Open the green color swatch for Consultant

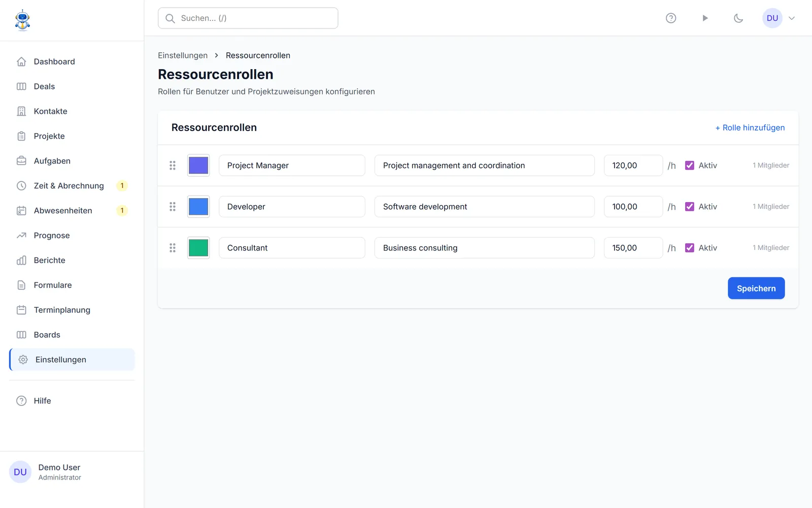198,248
